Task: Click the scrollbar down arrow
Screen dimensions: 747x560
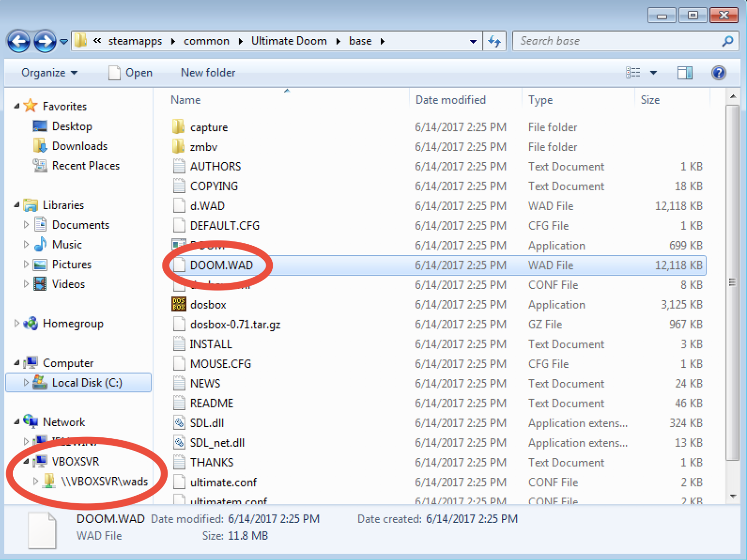Action: tap(732, 496)
